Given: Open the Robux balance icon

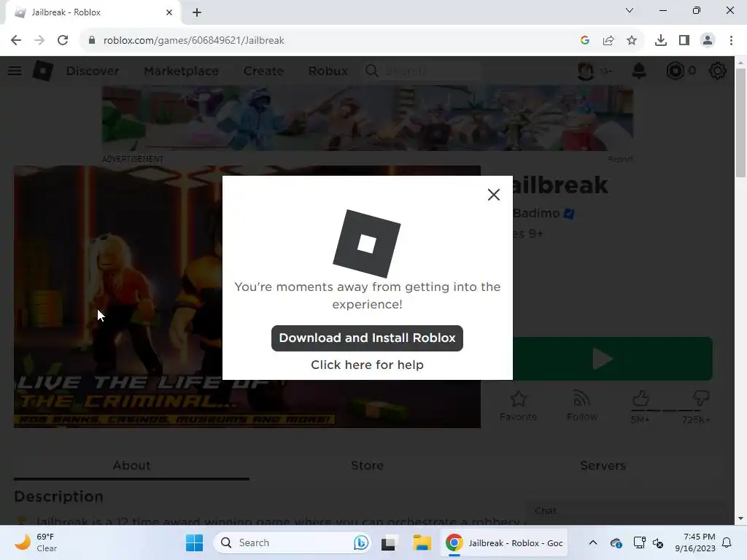Looking at the screenshot, I should coord(675,71).
